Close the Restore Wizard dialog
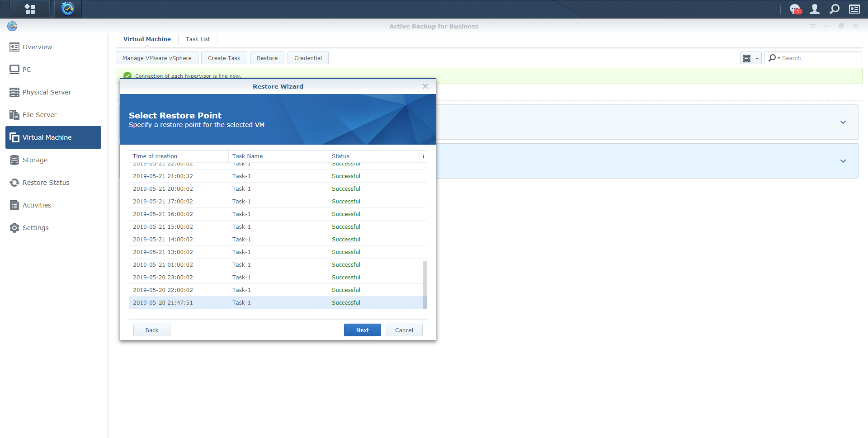Image resolution: width=868 pixels, height=438 pixels. click(x=425, y=86)
